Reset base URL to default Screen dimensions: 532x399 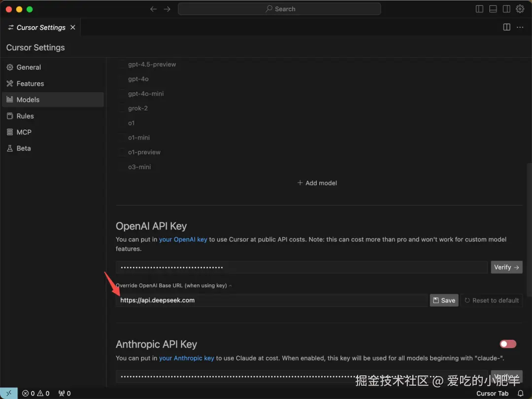(491, 300)
